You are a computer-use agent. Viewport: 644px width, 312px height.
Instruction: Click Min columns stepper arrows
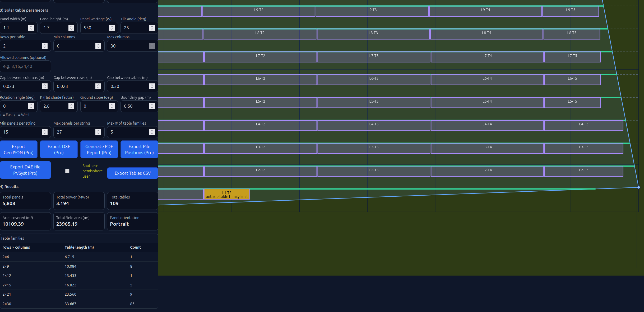coord(98,46)
